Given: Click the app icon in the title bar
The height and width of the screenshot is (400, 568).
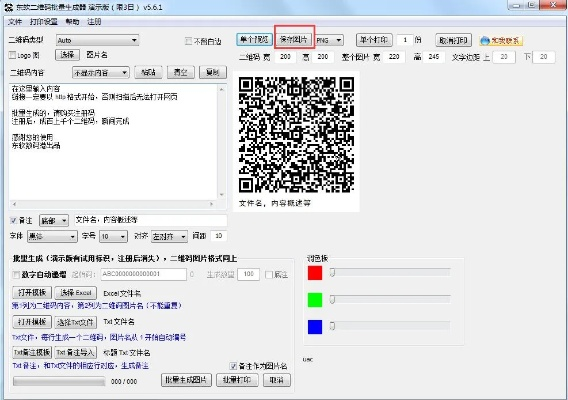Looking at the screenshot, I should pos(8,7).
